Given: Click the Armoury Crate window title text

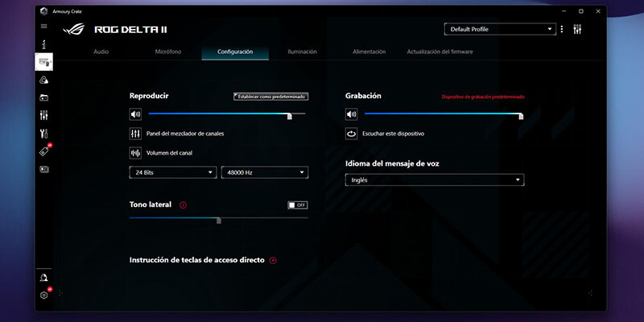Looking at the screenshot, I should coord(67,11).
